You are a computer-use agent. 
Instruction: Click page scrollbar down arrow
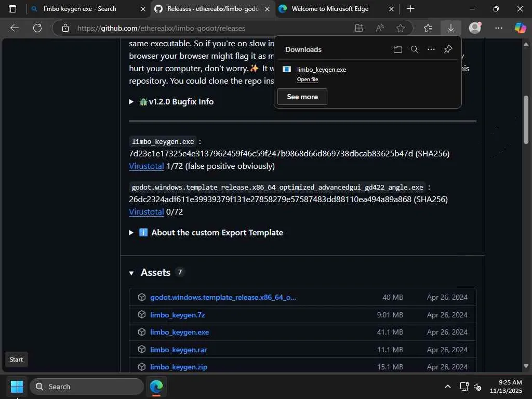coord(526,366)
